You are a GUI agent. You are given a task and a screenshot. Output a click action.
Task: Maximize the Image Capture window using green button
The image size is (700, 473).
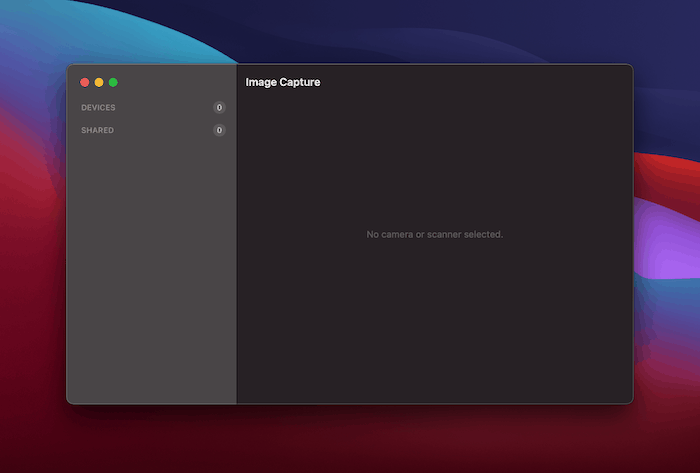[113, 82]
